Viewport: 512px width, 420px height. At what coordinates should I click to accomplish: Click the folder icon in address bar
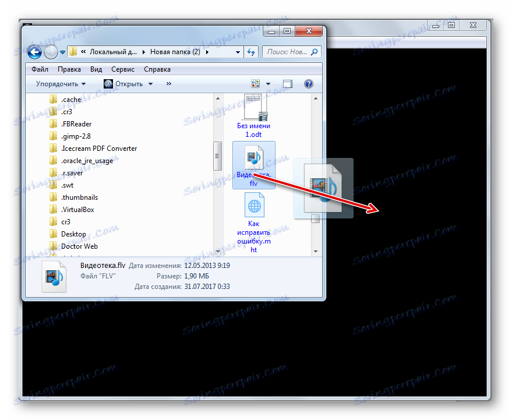73,52
